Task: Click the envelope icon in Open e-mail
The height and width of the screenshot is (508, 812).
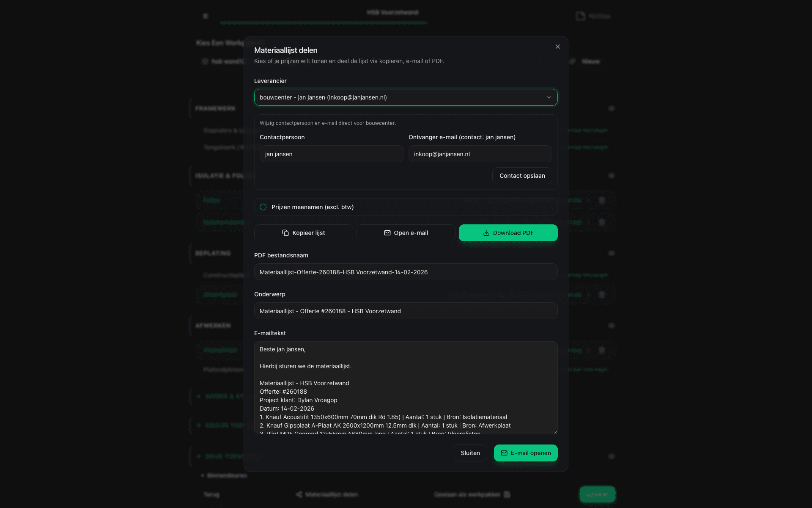Action: point(387,233)
